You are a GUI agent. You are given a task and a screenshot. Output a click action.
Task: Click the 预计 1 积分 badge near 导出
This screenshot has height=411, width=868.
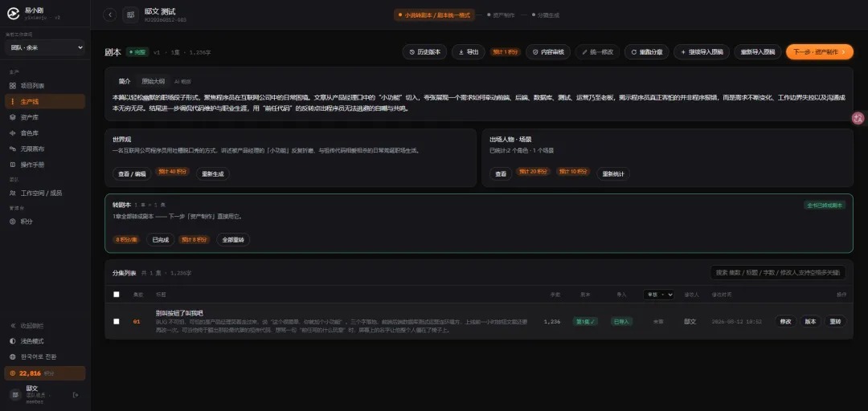click(x=505, y=52)
